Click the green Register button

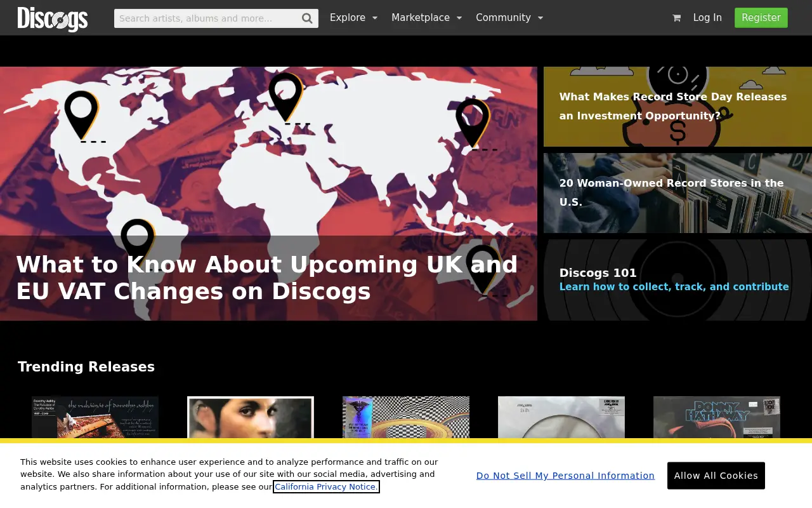point(761,18)
